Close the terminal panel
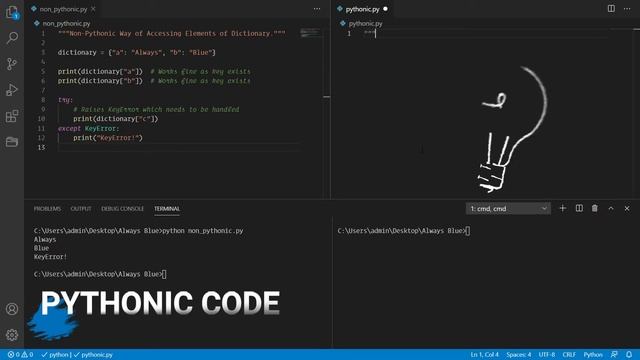This screenshot has width=640, height=360. [627, 208]
